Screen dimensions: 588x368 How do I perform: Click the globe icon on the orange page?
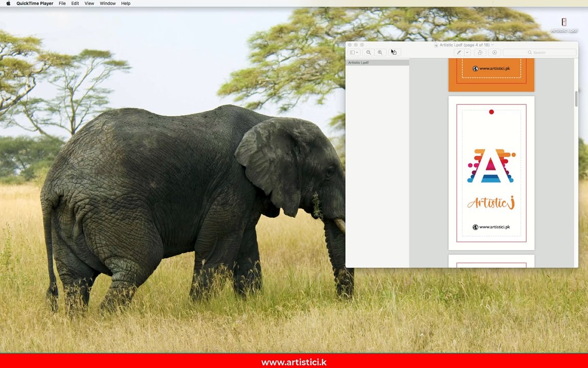point(475,68)
